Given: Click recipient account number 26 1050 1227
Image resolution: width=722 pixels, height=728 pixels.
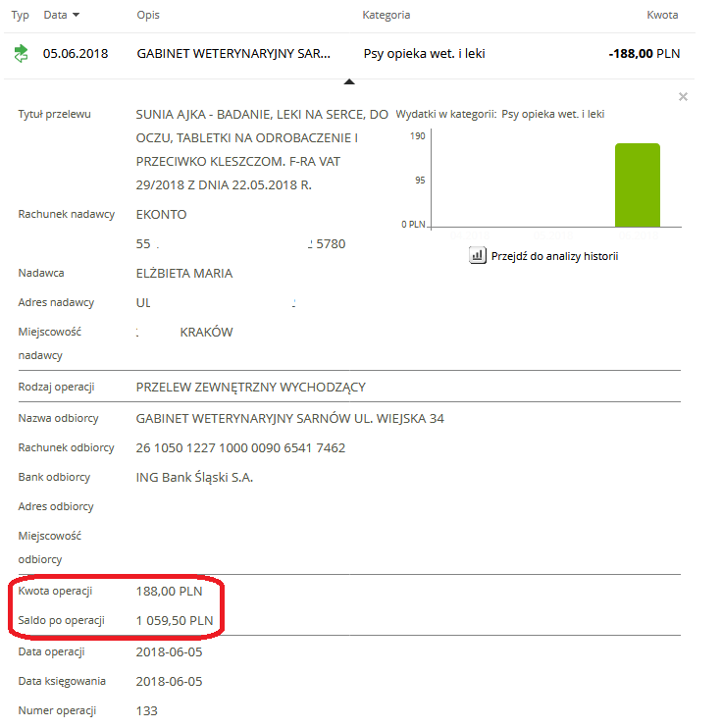Looking at the screenshot, I should [x=240, y=447].
